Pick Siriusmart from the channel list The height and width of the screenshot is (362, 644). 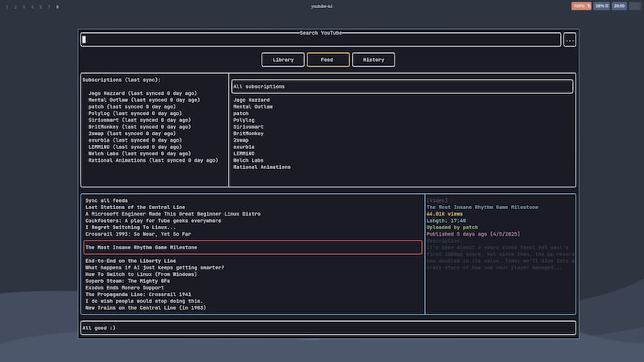(x=249, y=127)
